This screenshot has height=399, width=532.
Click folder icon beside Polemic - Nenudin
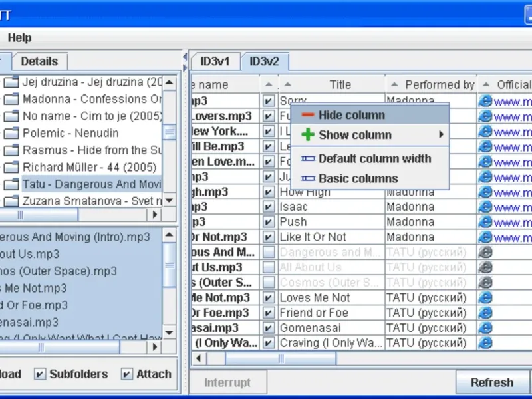pos(11,133)
